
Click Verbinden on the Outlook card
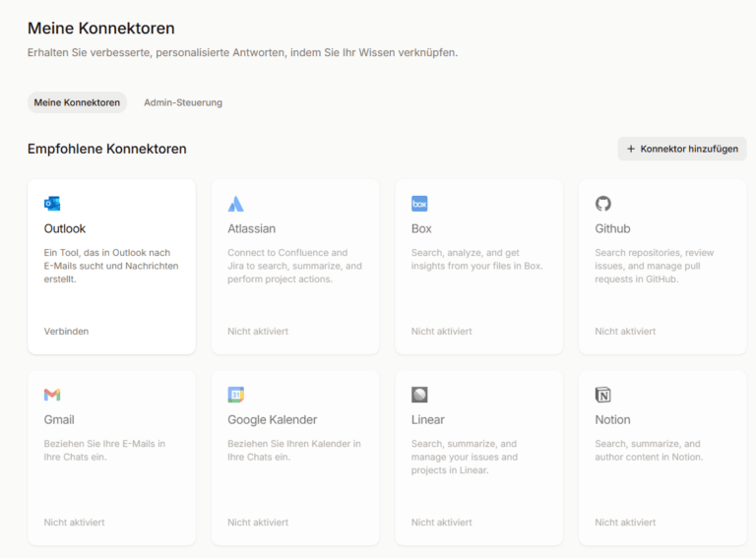pos(66,331)
